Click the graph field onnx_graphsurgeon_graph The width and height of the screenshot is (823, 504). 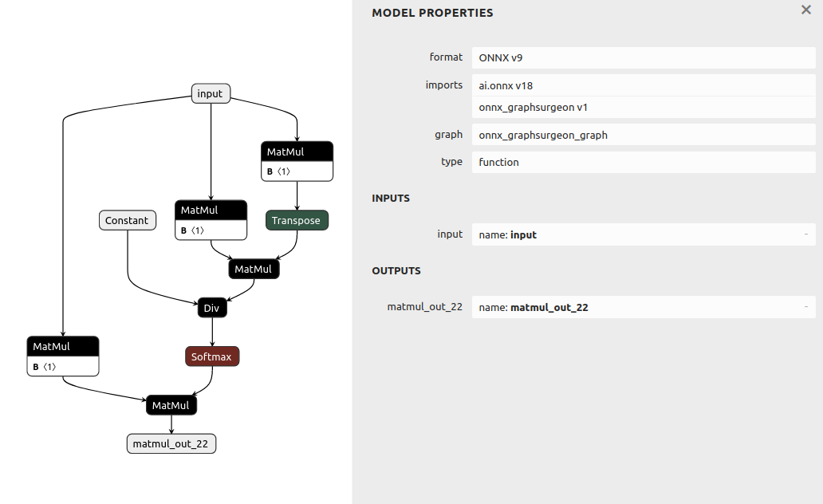click(644, 135)
